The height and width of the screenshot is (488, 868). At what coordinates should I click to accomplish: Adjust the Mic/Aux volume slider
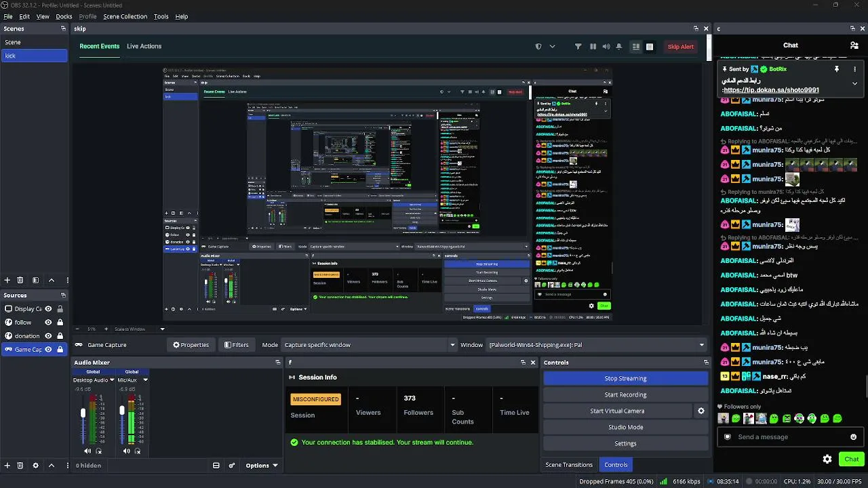(122, 410)
